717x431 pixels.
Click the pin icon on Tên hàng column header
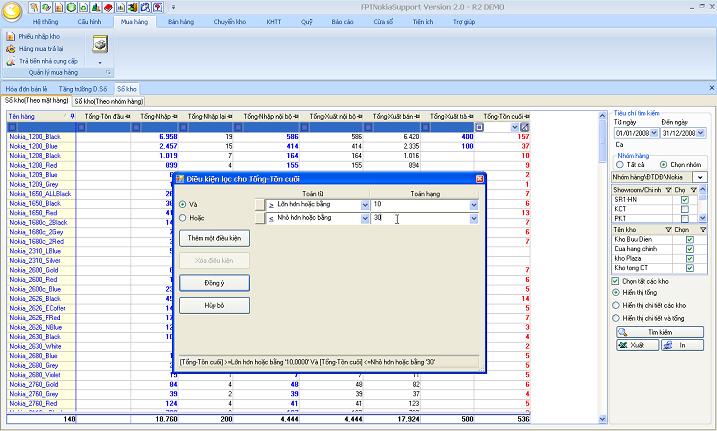pos(72,117)
